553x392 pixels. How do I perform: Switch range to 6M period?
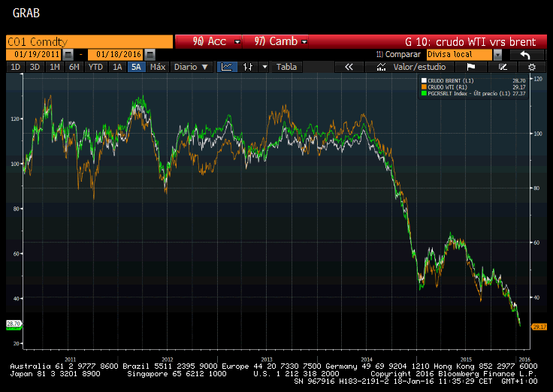pos(74,67)
